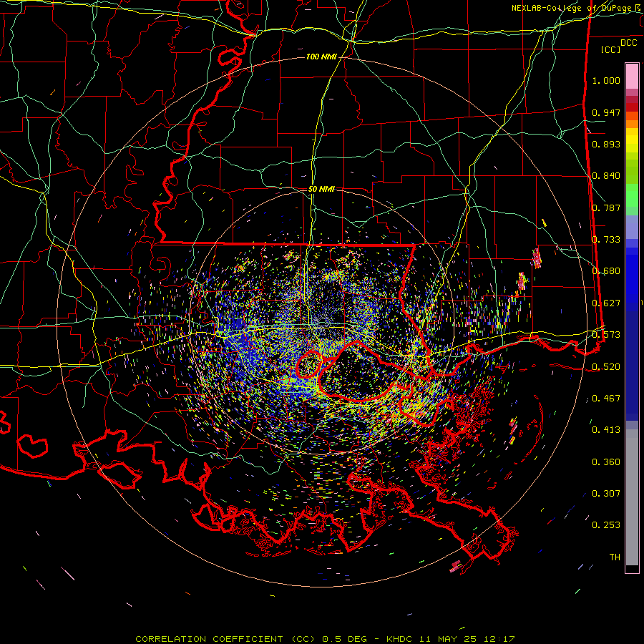Click the 0.573 scale value

pyautogui.click(x=606, y=335)
